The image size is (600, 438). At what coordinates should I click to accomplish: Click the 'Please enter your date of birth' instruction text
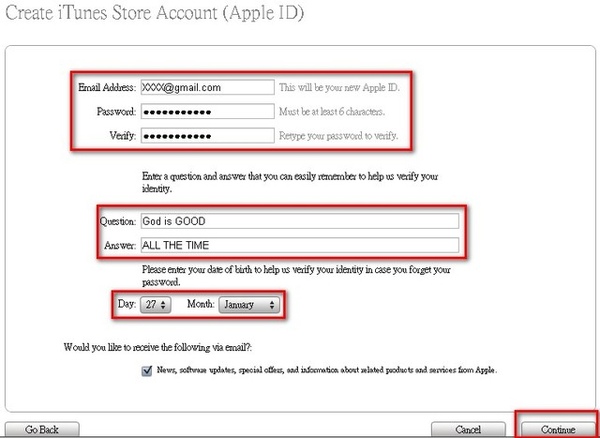(296, 276)
